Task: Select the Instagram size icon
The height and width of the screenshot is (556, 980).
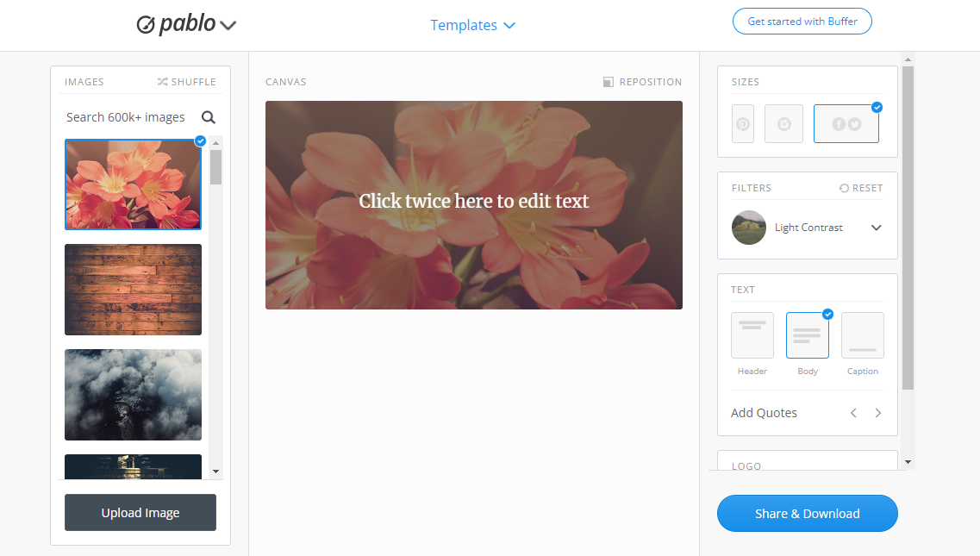Action: 783,124
